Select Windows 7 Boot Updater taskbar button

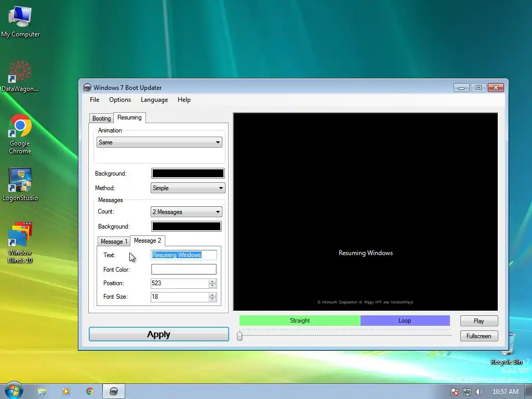click(114, 392)
